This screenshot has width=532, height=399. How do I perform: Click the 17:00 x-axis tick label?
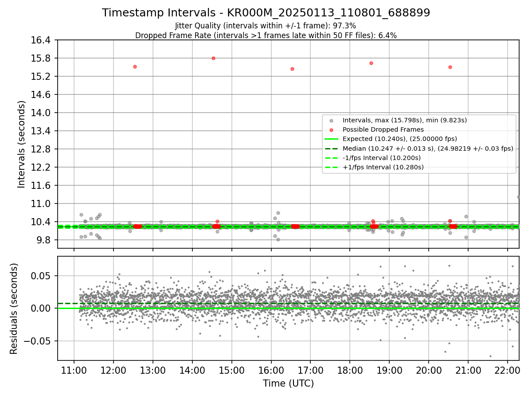(310, 370)
